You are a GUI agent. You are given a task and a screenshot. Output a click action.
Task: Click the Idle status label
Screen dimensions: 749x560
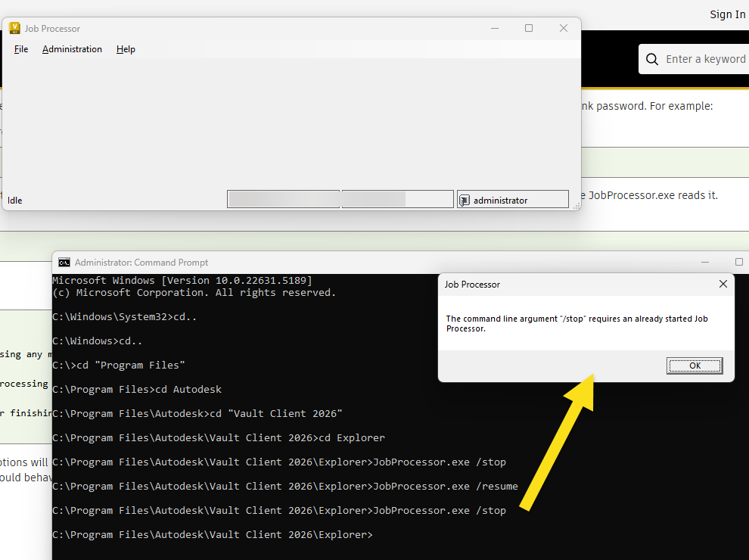[x=14, y=200]
